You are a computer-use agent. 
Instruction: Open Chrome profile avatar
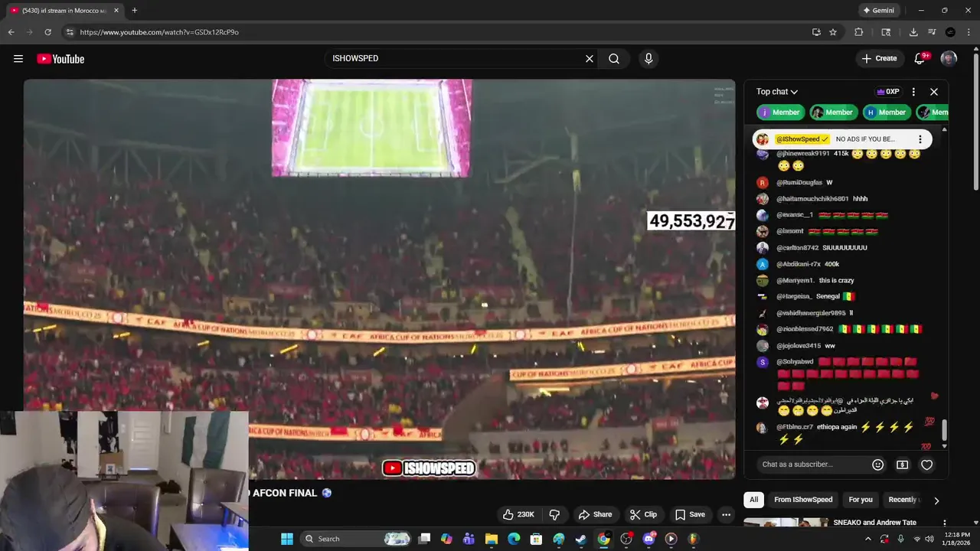[950, 32]
